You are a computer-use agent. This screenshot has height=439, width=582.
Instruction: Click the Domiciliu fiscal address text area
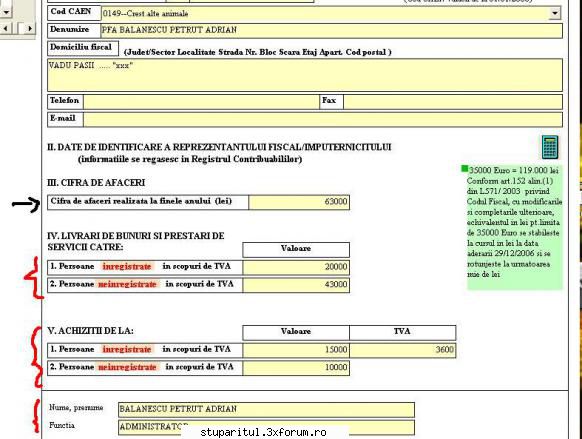305,75
